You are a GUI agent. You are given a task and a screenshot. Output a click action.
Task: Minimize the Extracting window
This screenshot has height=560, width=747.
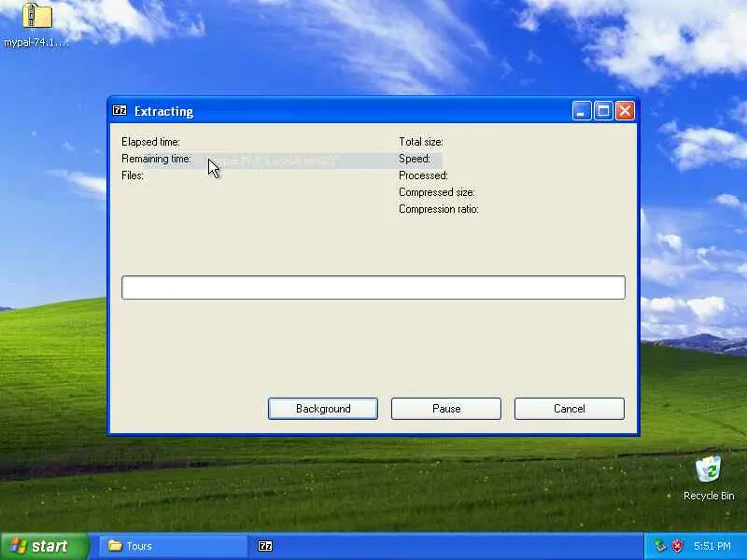pyautogui.click(x=582, y=111)
